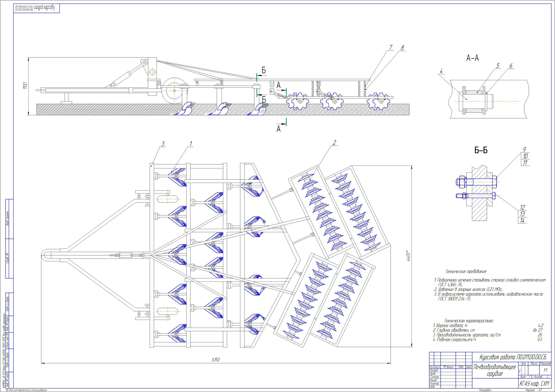Click the "Не для коммерческого использования" note
The image size is (555, 392).
(x=26, y=390)
